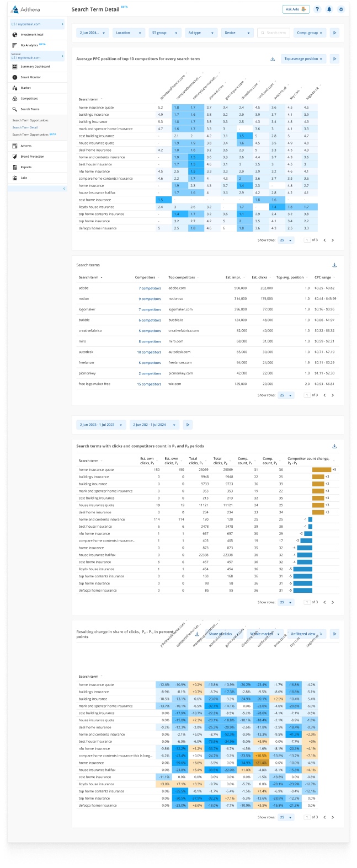Image resolution: width=357 pixels, height=868 pixels.
Task: Open the 7 competitors link for adobe
Action: (150, 288)
